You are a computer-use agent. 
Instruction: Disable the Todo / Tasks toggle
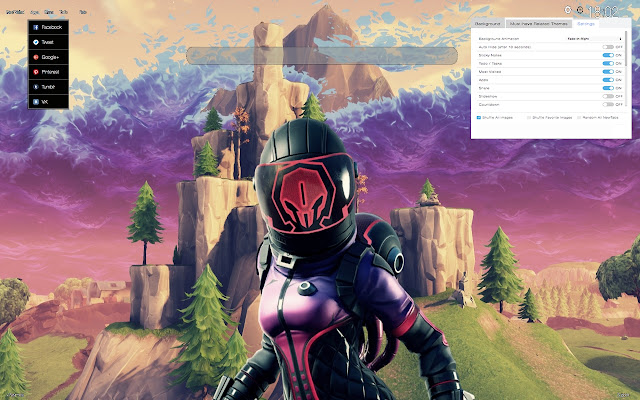coord(608,63)
